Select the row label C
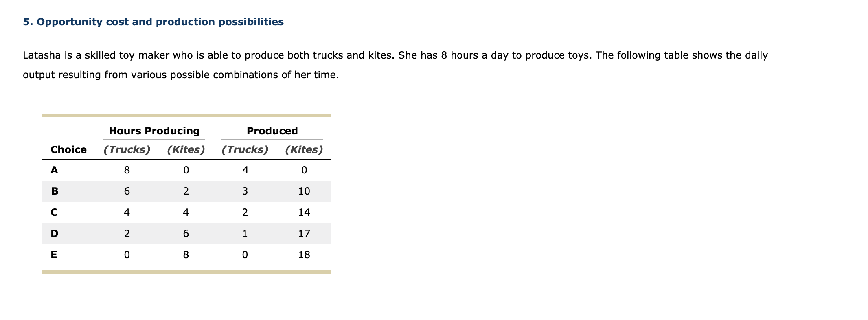The image size is (868, 320). pos(54,213)
